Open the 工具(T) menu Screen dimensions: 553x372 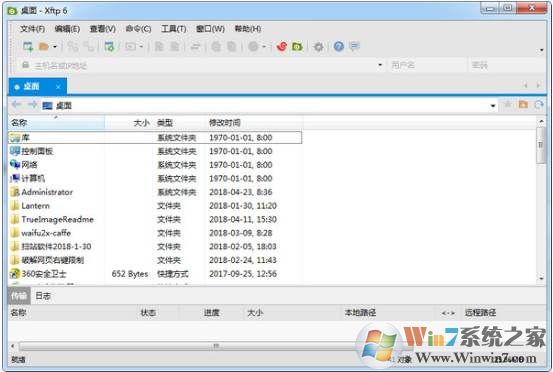tap(174, 29)
